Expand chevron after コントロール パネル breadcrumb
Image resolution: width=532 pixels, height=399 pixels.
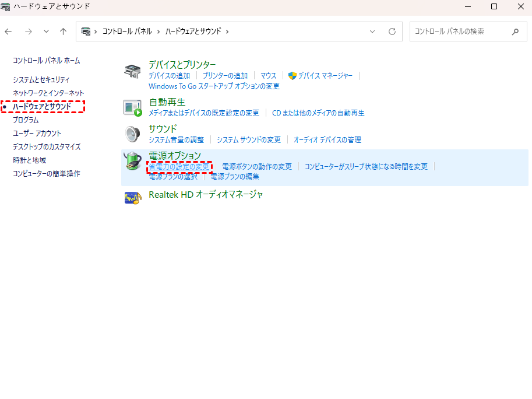point(158,32)
